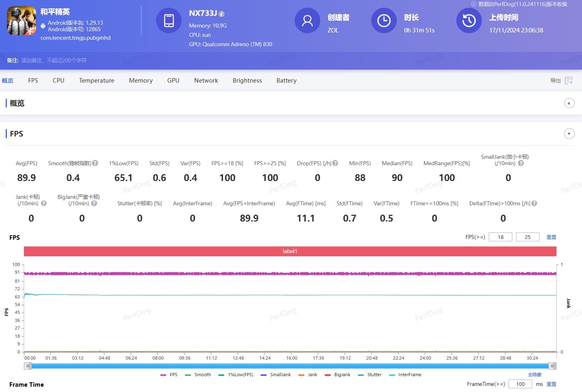Toggle 1%Low(FPS) series in legend
This screenshot has height=392, width=582.
235,375
